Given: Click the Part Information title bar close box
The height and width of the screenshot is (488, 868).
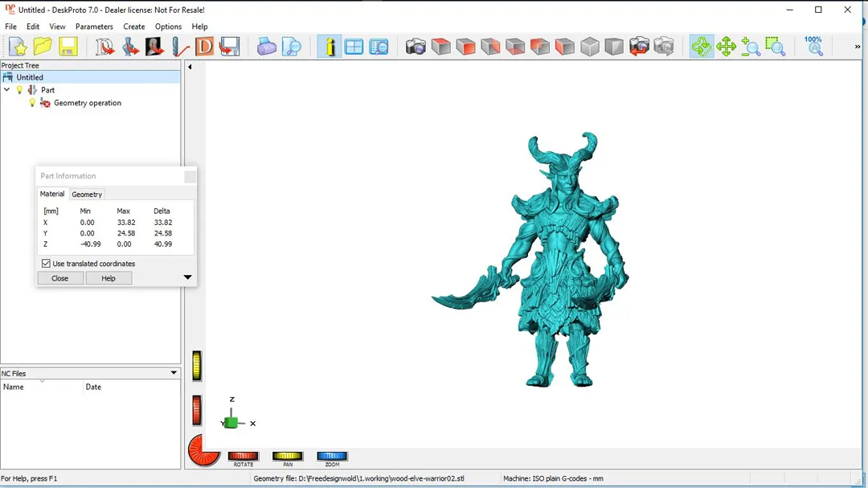Looking at the screenshot, I should (x=190, y=176).
